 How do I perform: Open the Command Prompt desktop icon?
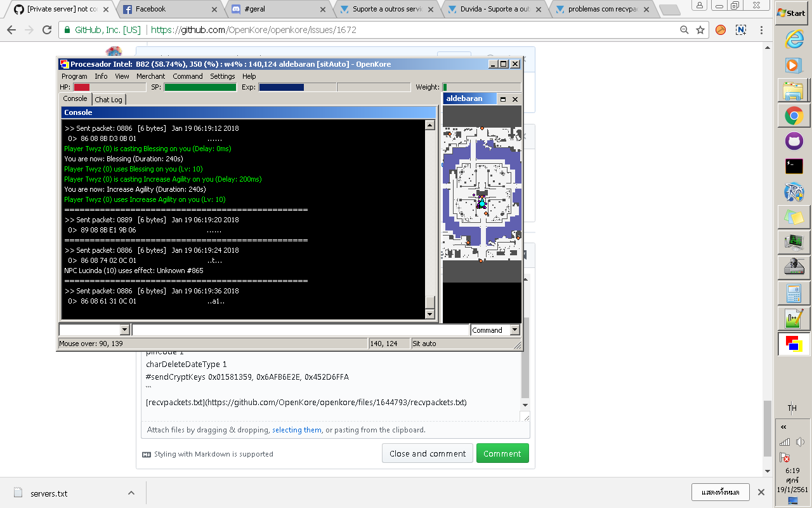[x=794, y=166]
